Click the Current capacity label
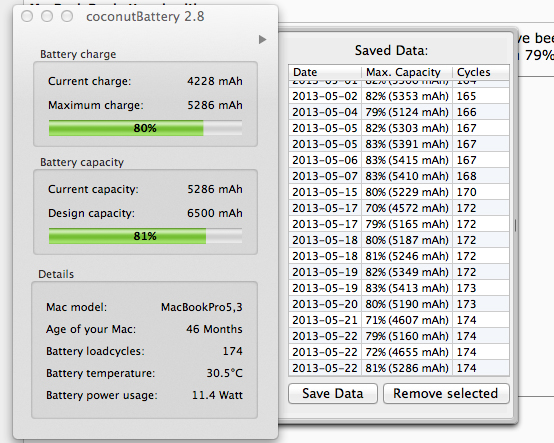554x443 pixels. coord(93,189)
